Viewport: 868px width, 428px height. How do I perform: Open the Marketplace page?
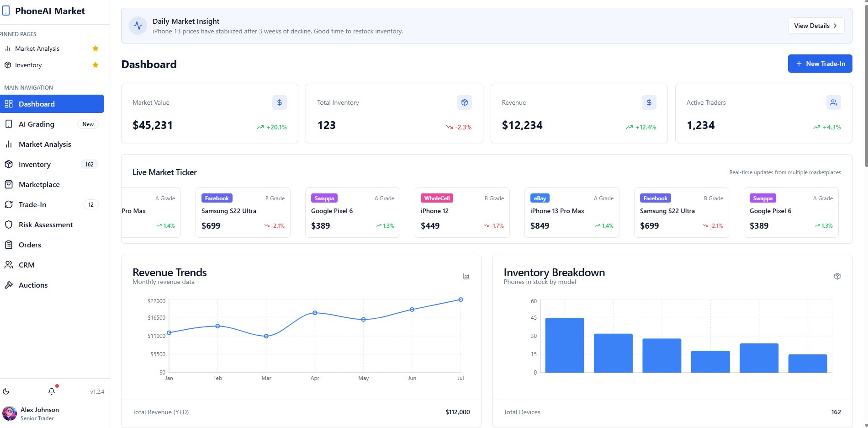tap(52, 184)
